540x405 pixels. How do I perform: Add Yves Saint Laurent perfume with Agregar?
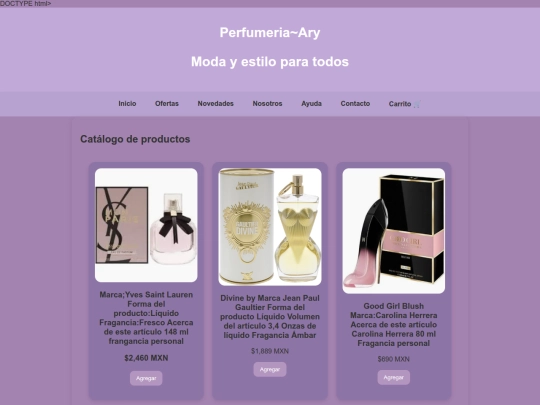click(x=146, y=378)
